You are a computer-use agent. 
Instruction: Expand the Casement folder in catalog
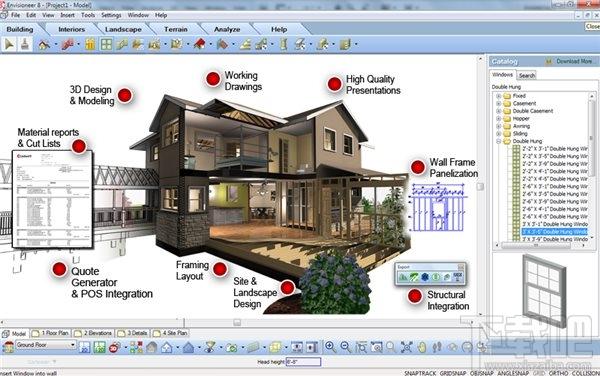point(499,104)
